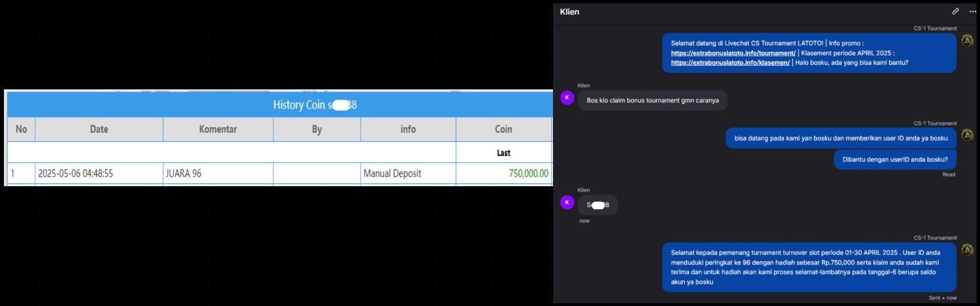Click Klien avatar next to user ID message
The height and width of the screenshot is (306, 980).
tap(567, 202)
